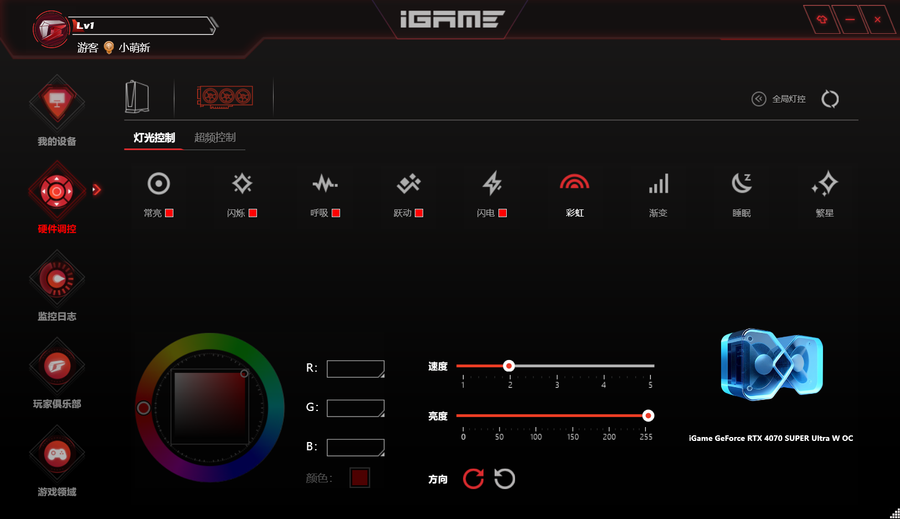
Task: Choose the 彩虹 rainbow light mode
Action: tap(575, 195)
